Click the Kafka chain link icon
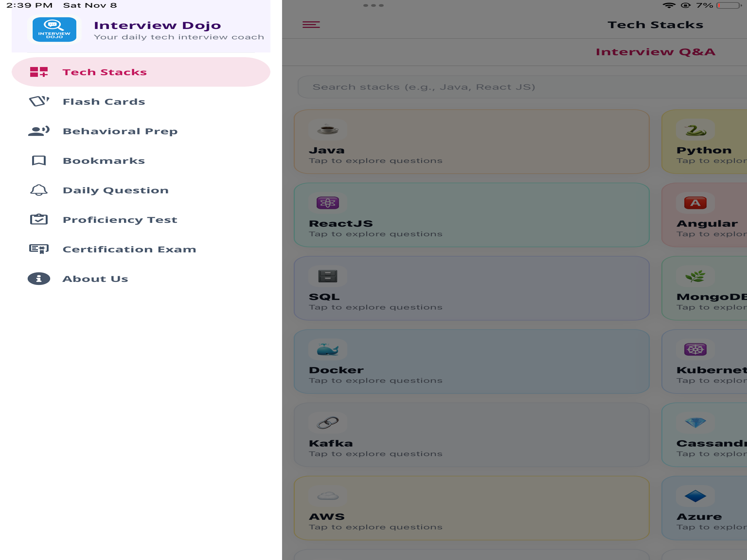The image size is (747, 560). click(328, 422)
